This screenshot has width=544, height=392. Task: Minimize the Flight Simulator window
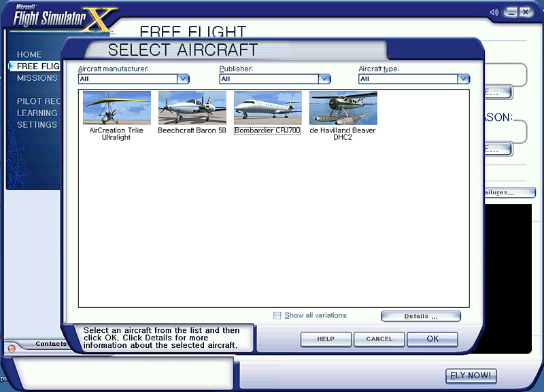(x=511, y=12)
